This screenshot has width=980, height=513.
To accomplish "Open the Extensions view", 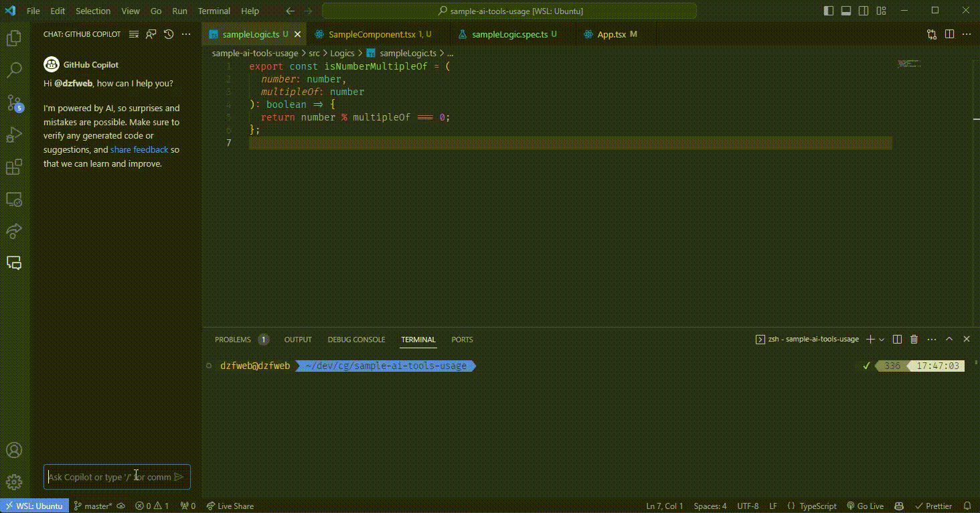I will 14,167.
